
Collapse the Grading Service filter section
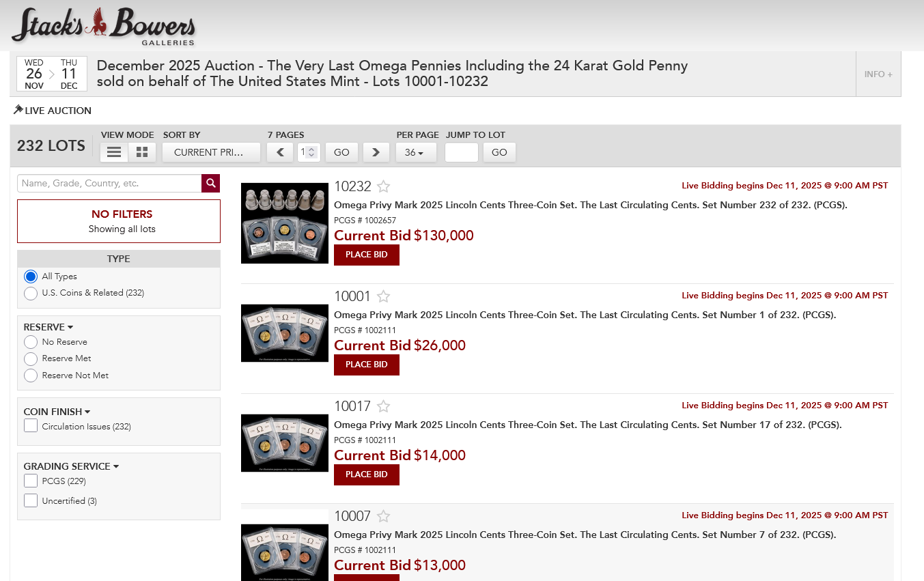pyautogui.click(x=72, y=466)
